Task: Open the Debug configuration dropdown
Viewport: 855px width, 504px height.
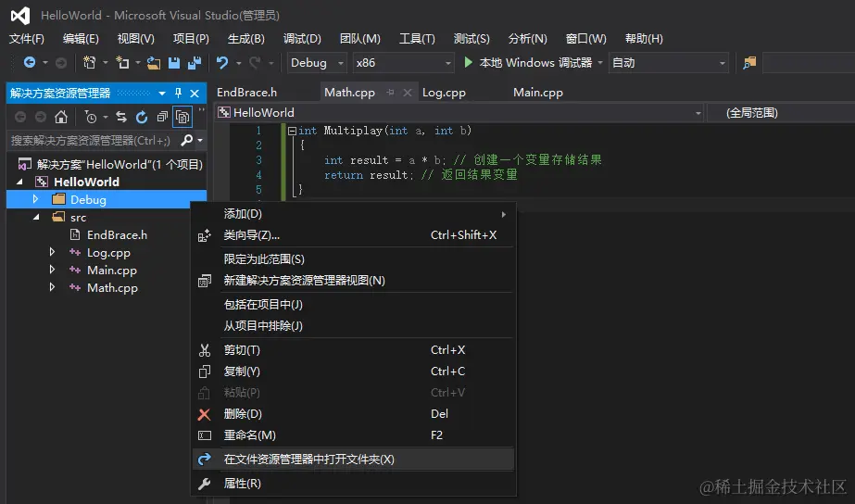Action: point(317,63)
